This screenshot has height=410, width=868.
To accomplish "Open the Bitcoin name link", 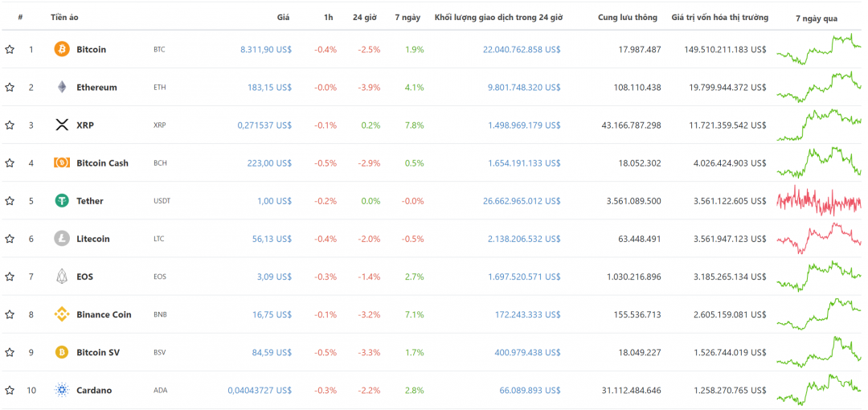I will [x=92, y=49].
